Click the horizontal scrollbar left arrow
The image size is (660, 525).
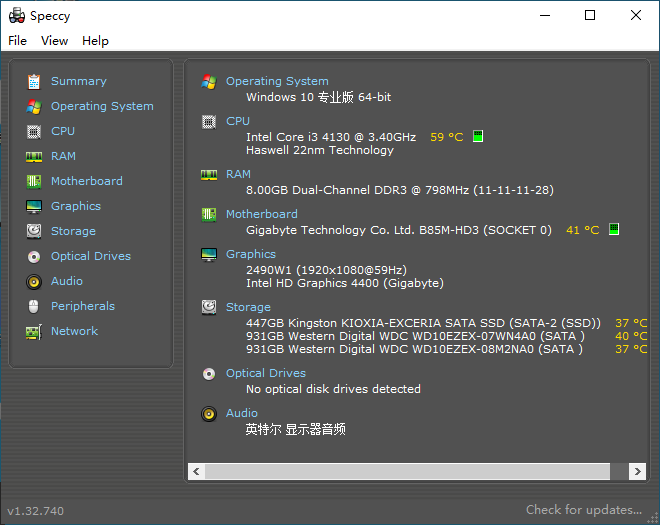coord(197,471)
